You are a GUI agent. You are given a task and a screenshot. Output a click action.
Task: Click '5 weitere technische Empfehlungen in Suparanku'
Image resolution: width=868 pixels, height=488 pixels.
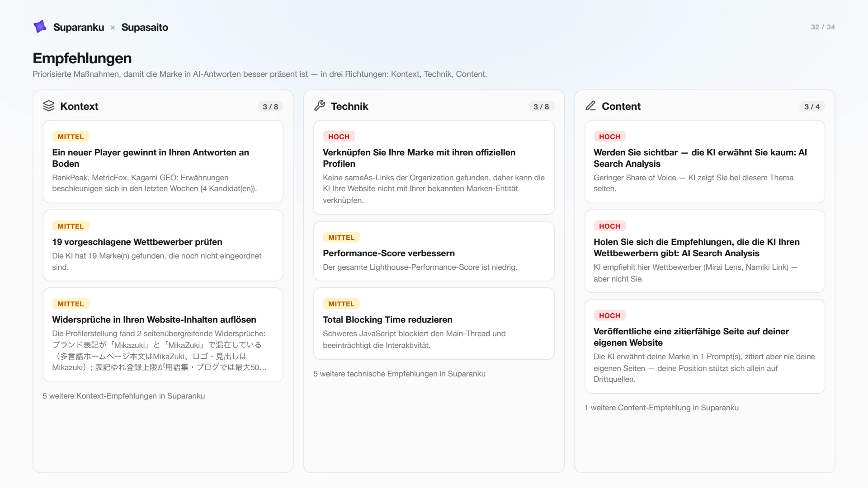coord(400,374)
